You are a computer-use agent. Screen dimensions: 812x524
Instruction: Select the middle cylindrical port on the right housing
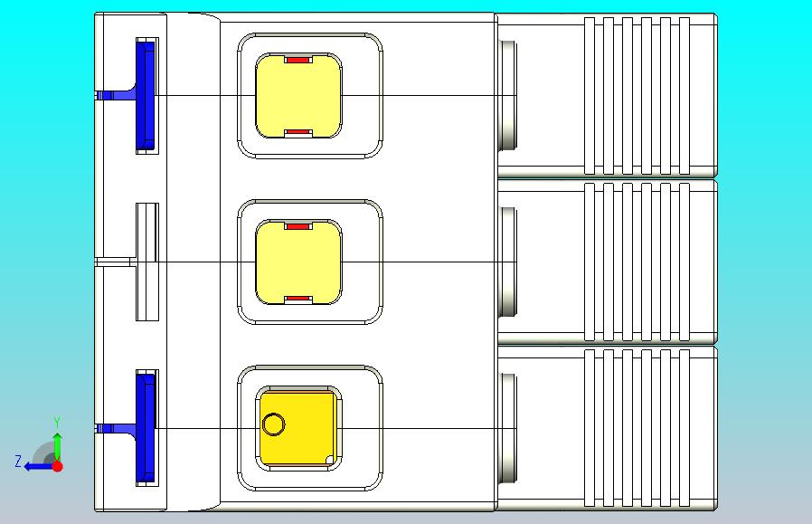(507, 262)
